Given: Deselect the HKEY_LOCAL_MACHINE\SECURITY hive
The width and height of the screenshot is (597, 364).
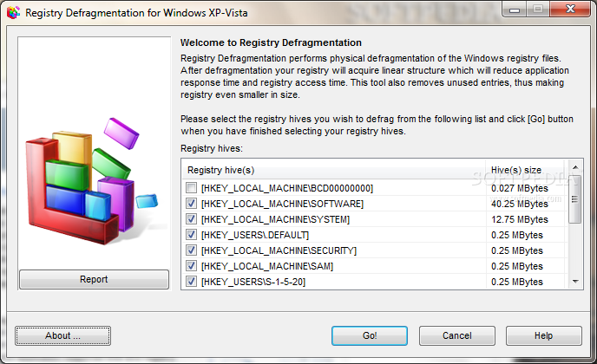Looking at the screenshot, I should tap(191, 250).
